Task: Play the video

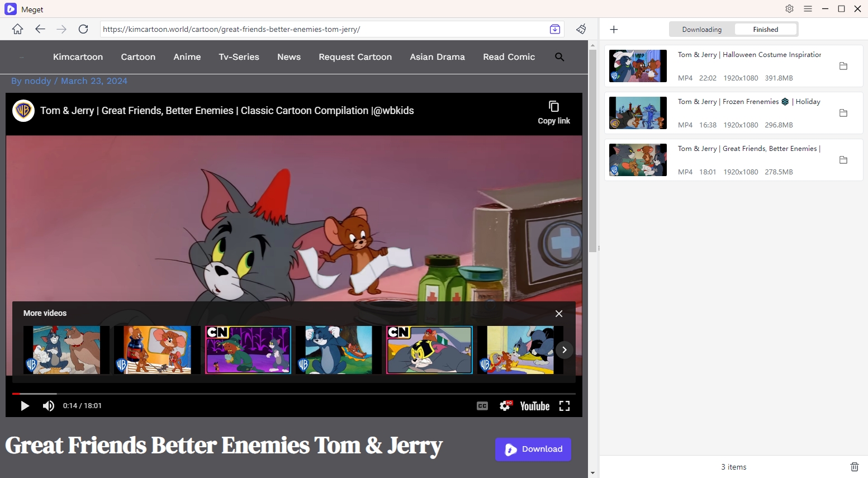Action: pos(25,406)
